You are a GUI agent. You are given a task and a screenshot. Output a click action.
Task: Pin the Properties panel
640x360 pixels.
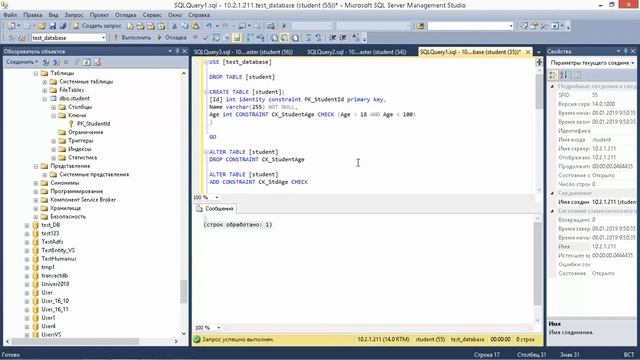625,51
